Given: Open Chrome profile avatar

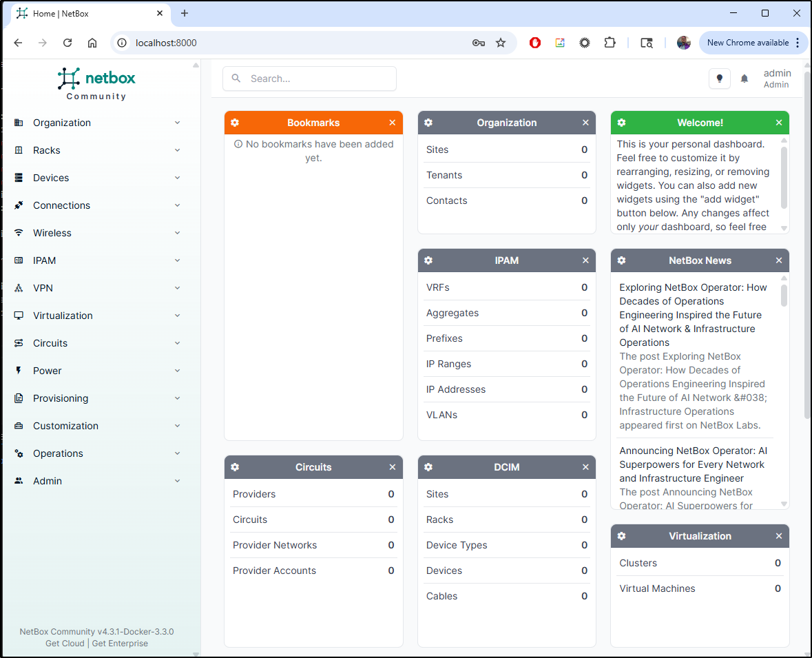Looking at the screenshot, I should (x=684, y=43).
